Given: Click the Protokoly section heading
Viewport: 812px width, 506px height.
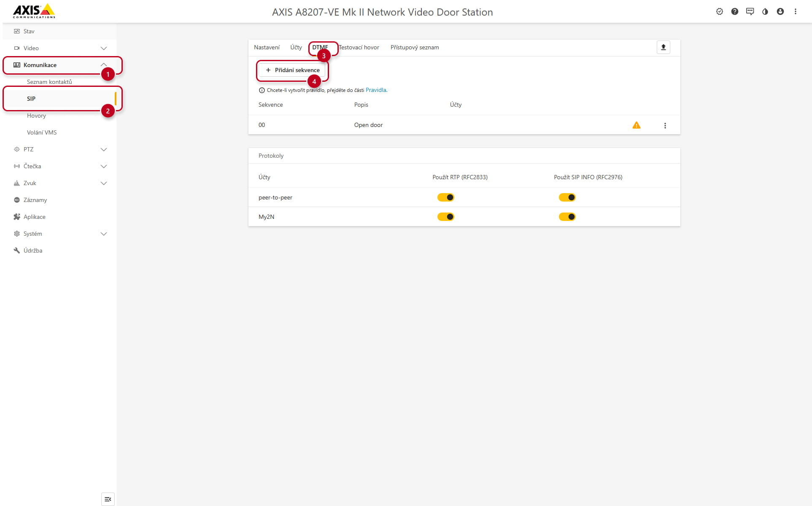Looking at the screenshot, I should (x=271, y=156).
